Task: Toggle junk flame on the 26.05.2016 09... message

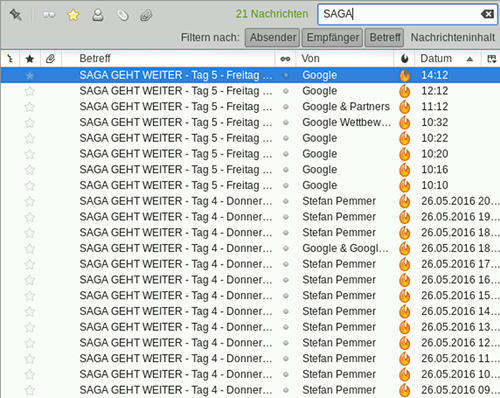Action: [405, 390]
